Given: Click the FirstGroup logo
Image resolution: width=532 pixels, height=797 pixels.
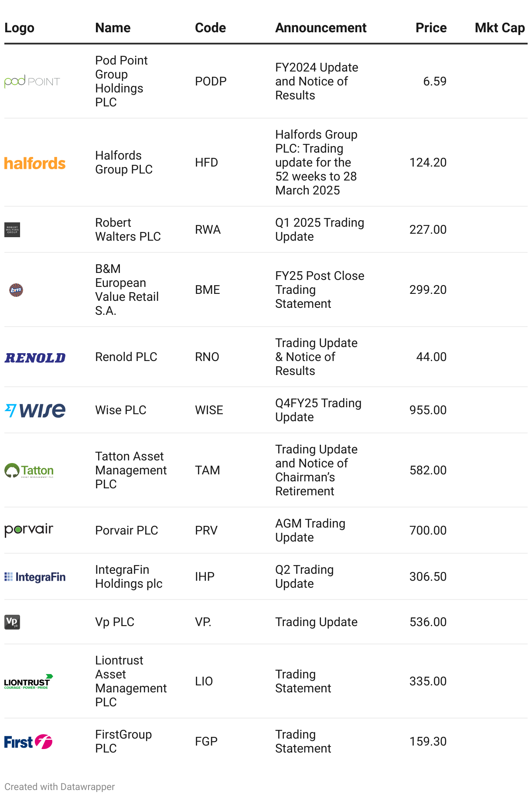Looking at the screenshot, I should [28, 742].
